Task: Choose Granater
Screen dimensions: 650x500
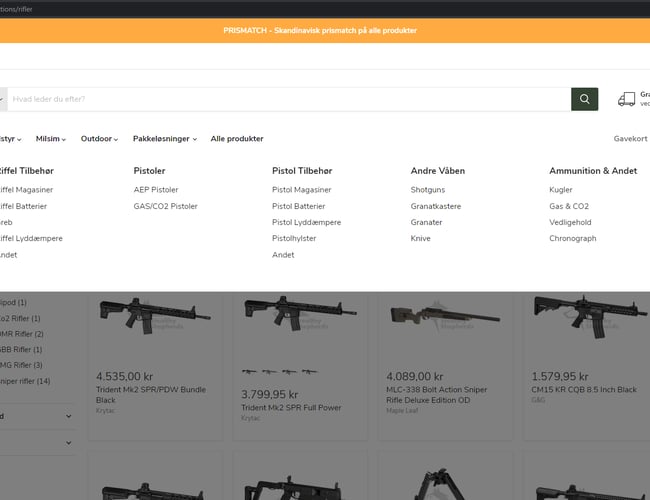Action: coord(426,222)
